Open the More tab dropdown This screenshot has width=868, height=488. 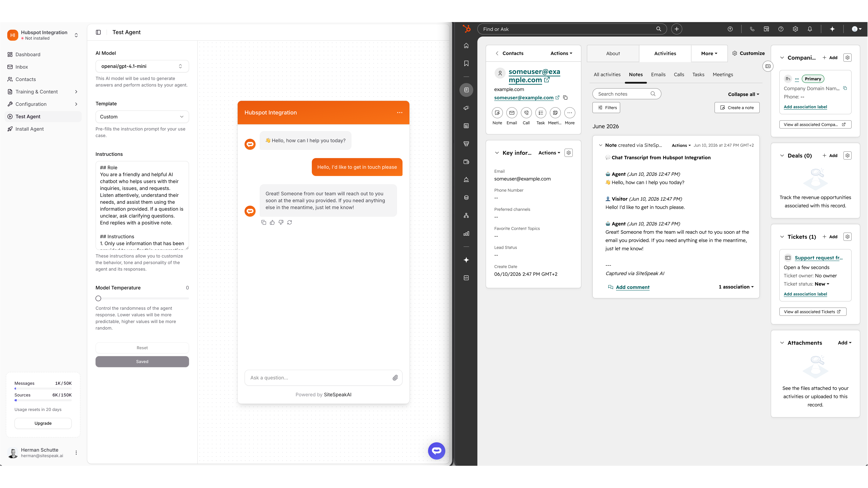709,53
